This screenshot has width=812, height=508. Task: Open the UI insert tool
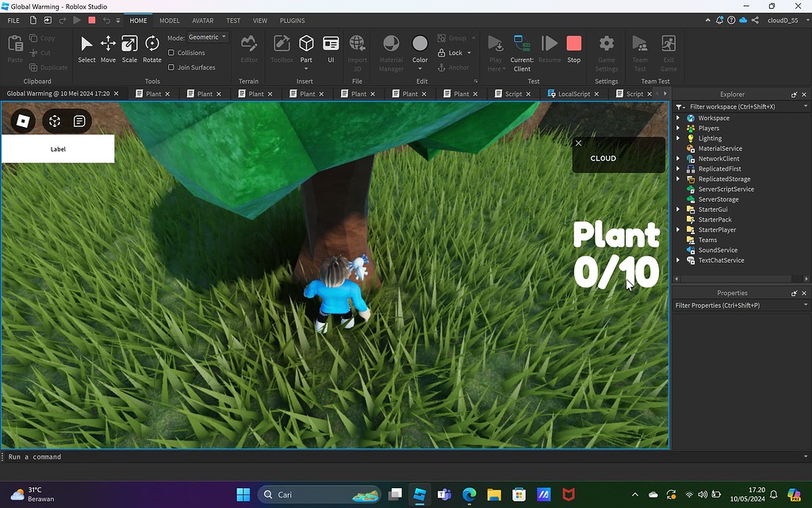click(331, 48)
